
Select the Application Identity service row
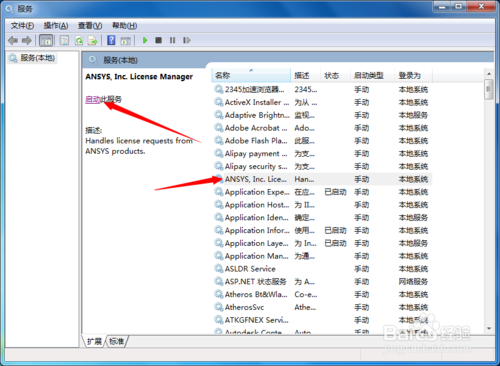[322, 218]
